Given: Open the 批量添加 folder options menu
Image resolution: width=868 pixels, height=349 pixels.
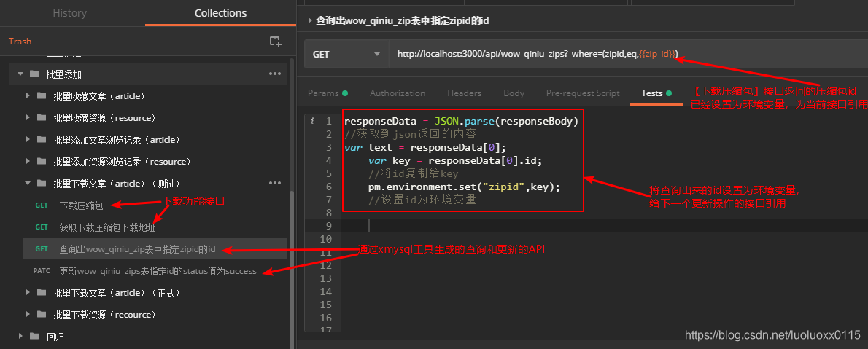Looking at the screenshot, I should (274, 74).
